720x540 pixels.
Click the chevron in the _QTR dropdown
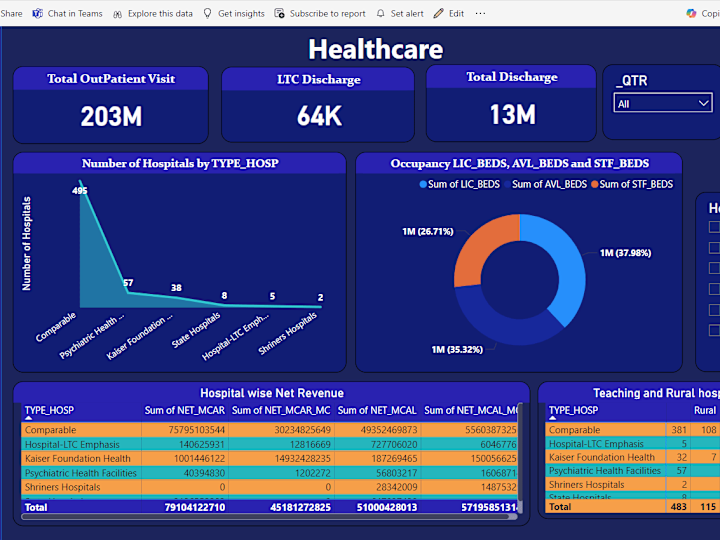point(703,103)
